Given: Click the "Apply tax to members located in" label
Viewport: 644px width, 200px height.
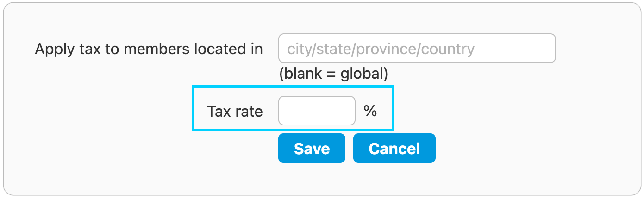Looking at the screenshot, I should (x=149, y=49).
